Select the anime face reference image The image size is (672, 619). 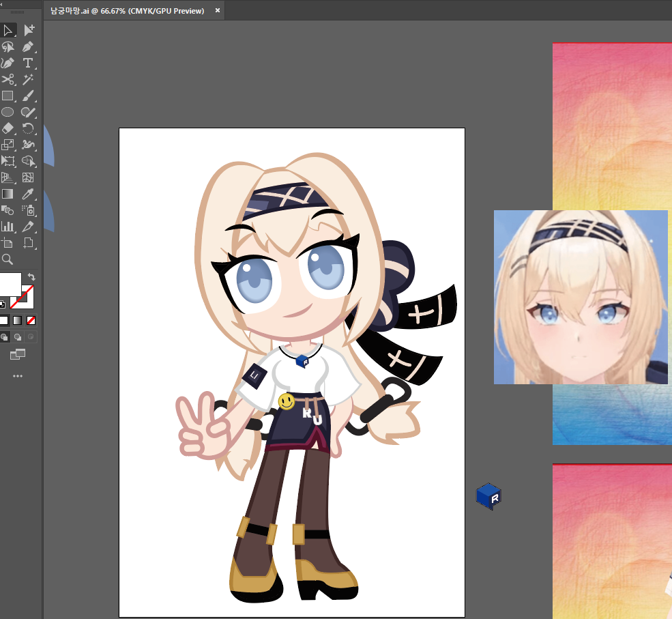[580, 297]
